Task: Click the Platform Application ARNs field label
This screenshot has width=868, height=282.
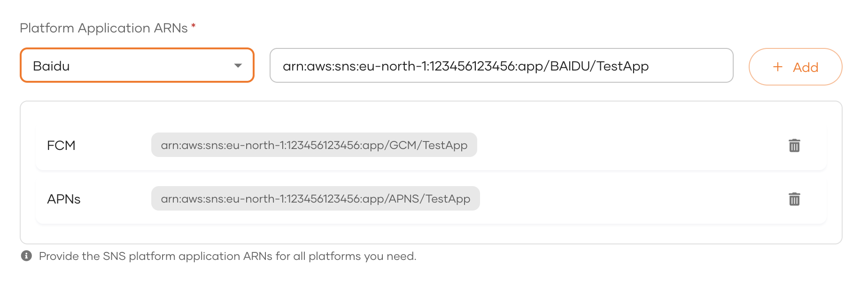Action: point(104,28)
